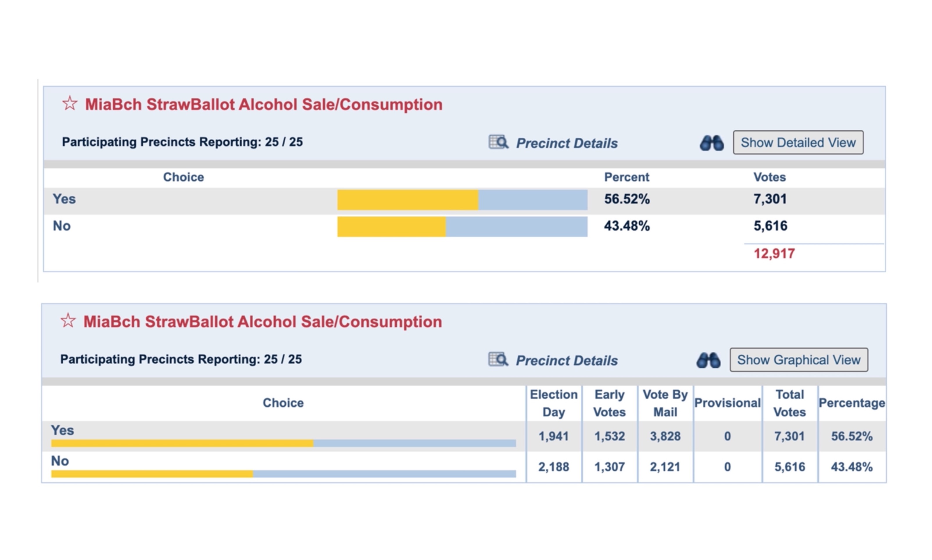Screen dimensions: 932x560
Task: Click the top MiaBch StrawBallot contest title
Action: click(x=264, y=105)
